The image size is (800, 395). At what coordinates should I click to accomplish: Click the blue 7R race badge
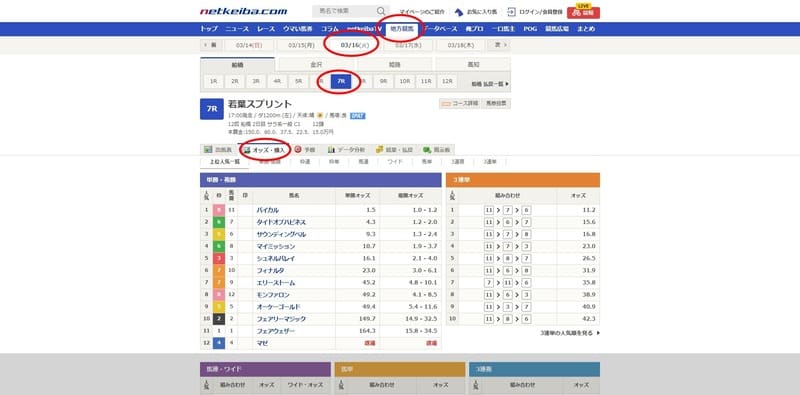point(212,109)
